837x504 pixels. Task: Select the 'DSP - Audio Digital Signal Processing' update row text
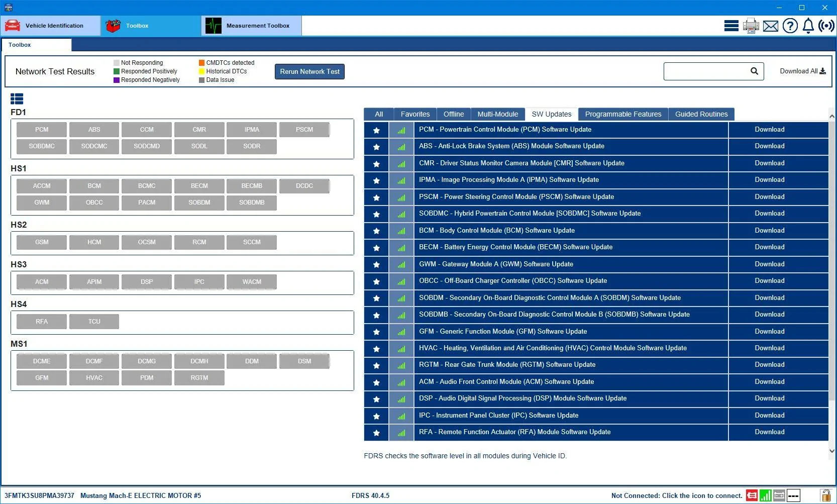click(523, 398)
